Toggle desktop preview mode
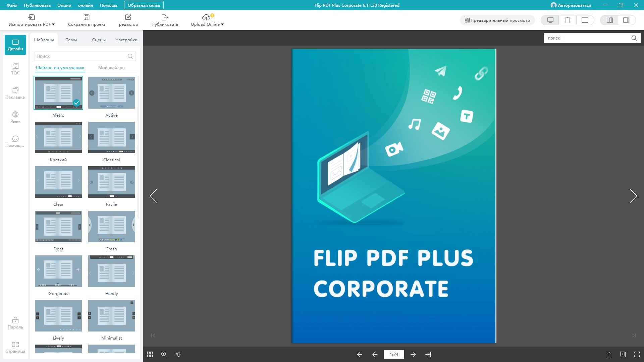 (x=550, y=20)
